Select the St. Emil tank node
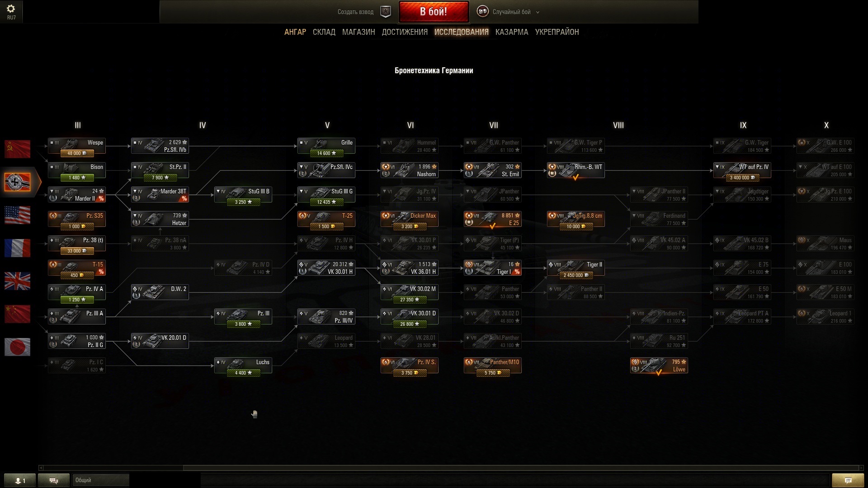The height and width of the screenshot is (488, 868). [493, 170]
